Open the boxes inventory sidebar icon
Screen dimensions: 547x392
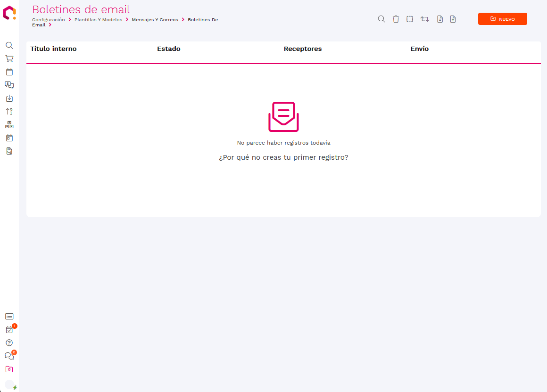coord(9,125)
